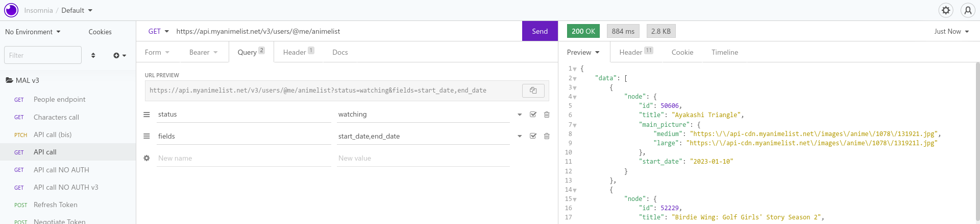Click the 2.8 KB response size badge
The width and height of the screenshot is (980, 224).
pyautogui.click(x=661, y=31)
